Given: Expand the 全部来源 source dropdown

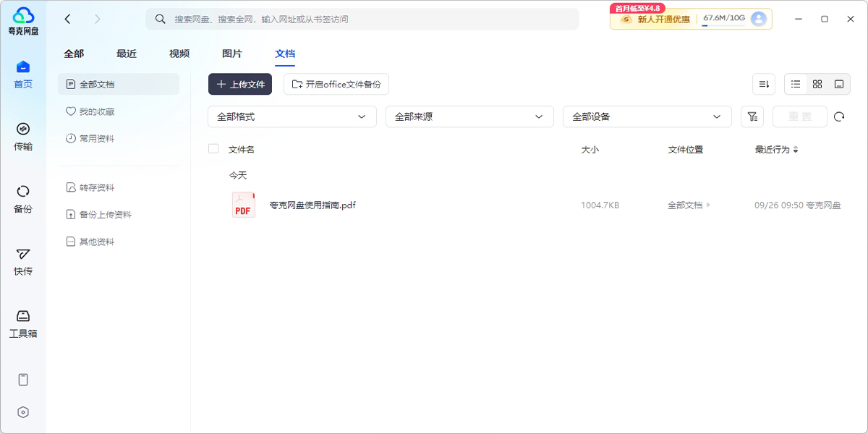Looking at the screenshot, I should (469, 116).
